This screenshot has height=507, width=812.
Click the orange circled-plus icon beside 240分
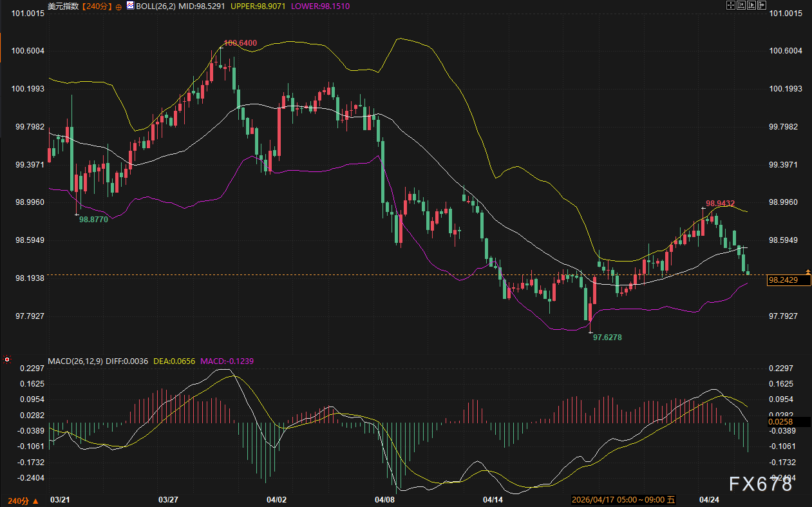click(x=118, y=6)
